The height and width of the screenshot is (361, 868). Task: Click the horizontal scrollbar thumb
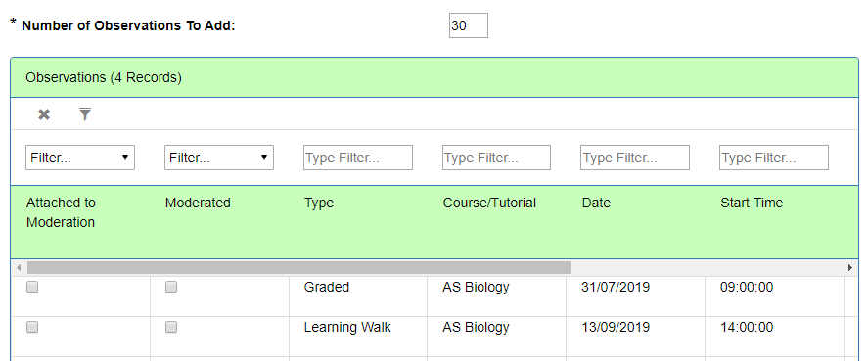coord(298,268)
